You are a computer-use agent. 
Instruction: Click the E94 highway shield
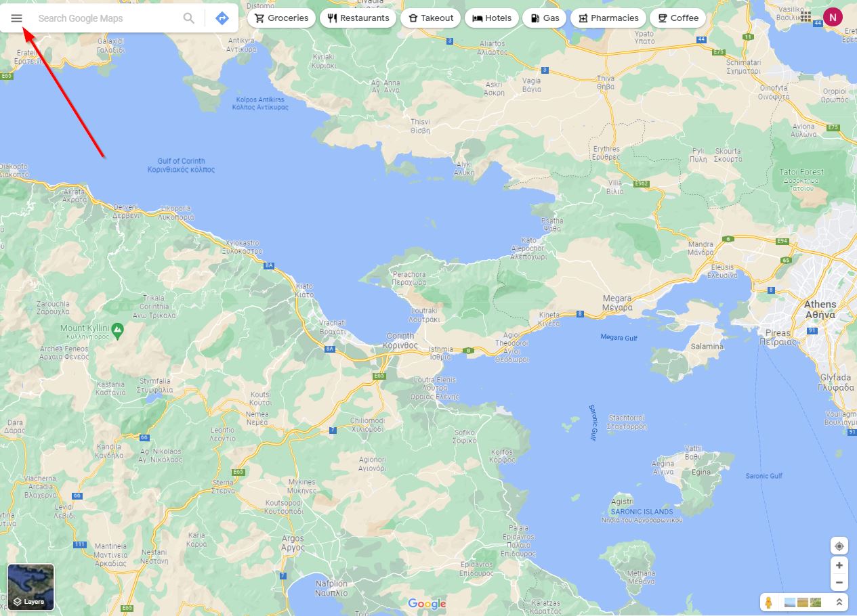click(782, 241)
